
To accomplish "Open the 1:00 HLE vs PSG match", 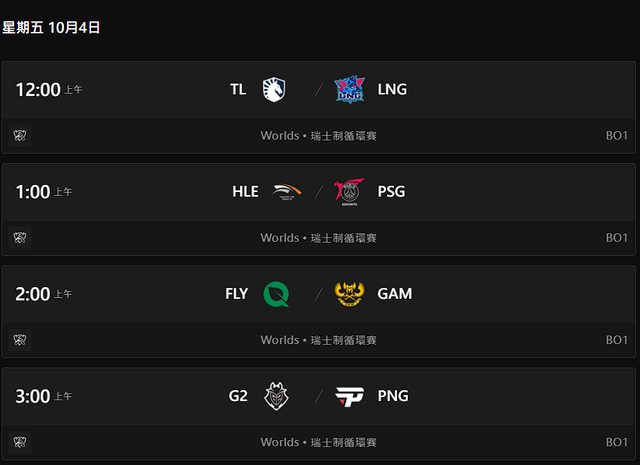I will (318, 192).
